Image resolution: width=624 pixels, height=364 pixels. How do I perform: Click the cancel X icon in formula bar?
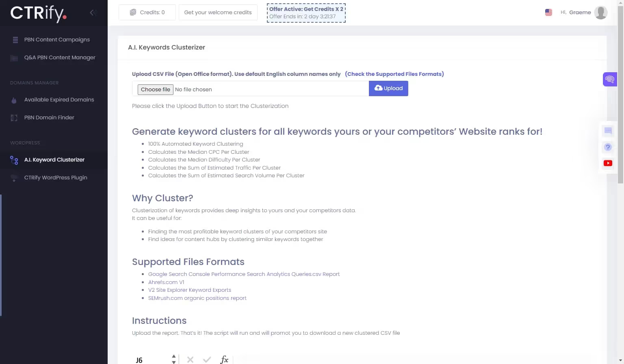point(190,359)
